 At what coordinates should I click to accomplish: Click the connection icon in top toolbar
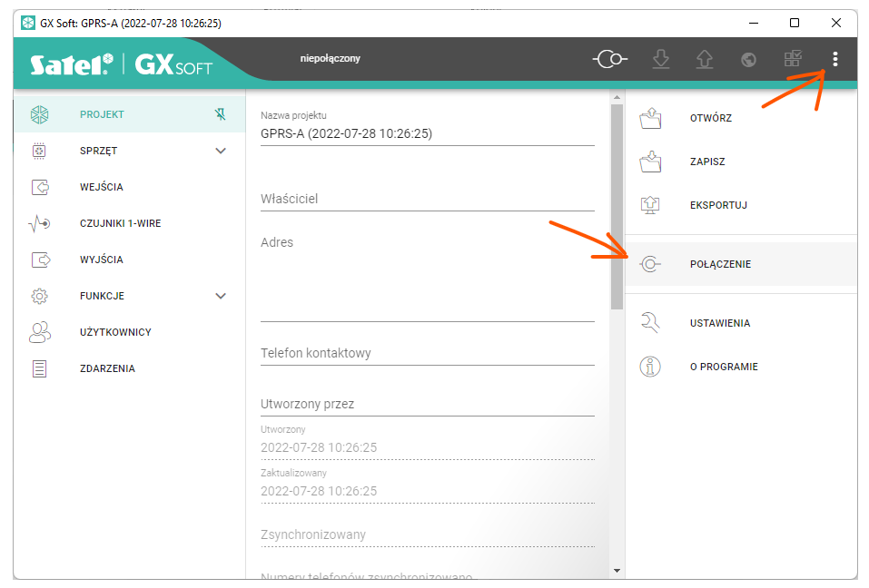(x=610, y=60)
